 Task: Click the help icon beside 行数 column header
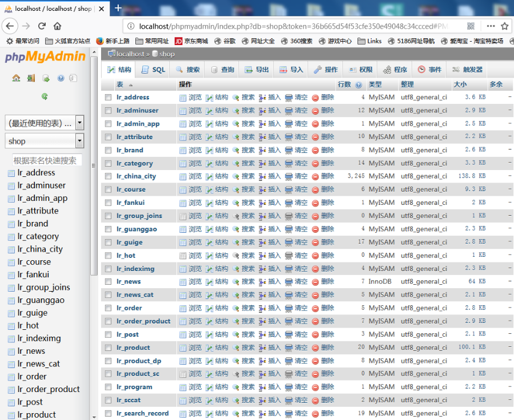[359, 85]
